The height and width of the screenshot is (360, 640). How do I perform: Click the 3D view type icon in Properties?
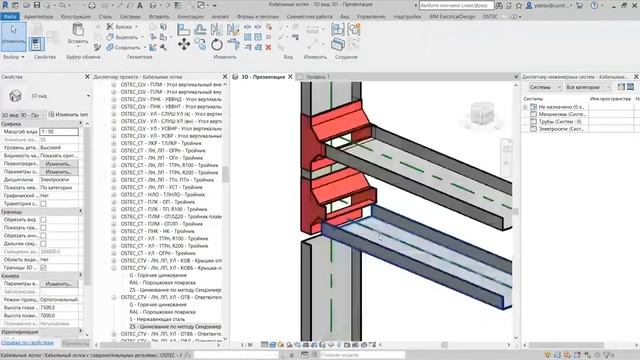pyautogui.click(x=15, y=96)
